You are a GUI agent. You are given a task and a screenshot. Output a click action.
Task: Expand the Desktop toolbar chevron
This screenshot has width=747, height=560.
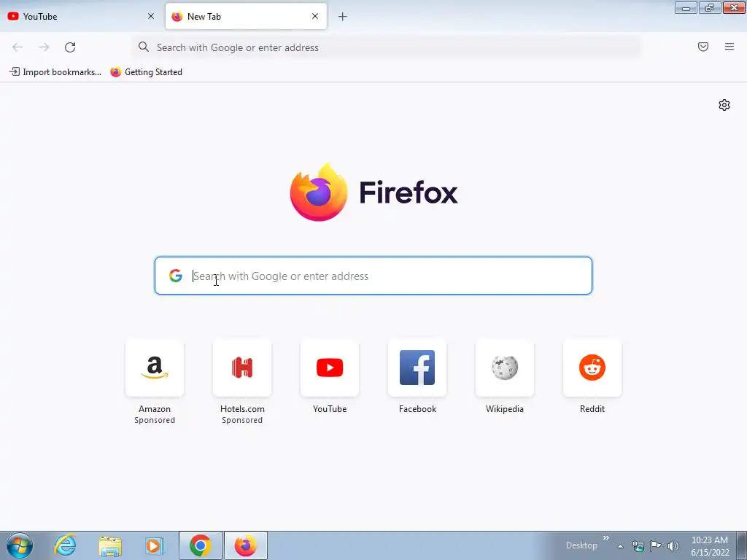[x=605, y=538]
